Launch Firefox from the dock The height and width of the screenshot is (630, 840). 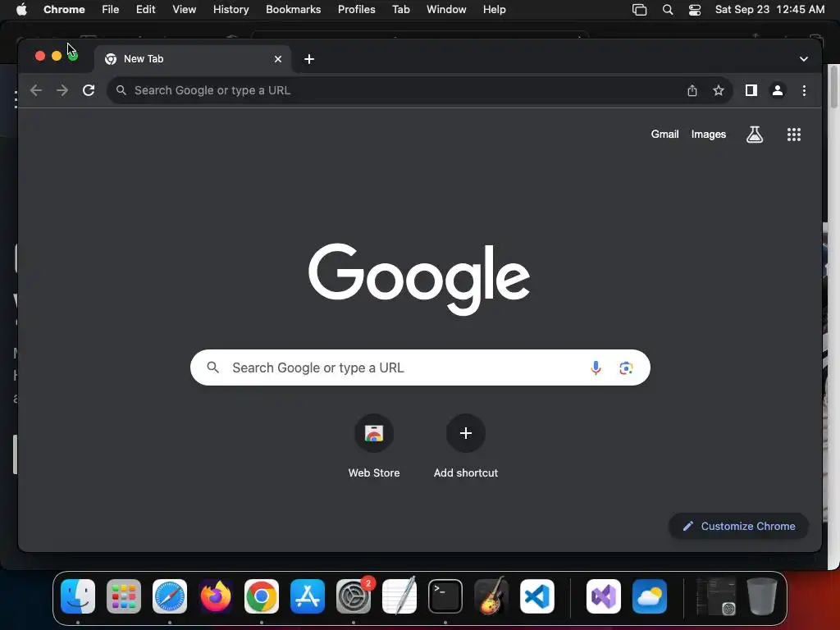[x=216, y=596]
